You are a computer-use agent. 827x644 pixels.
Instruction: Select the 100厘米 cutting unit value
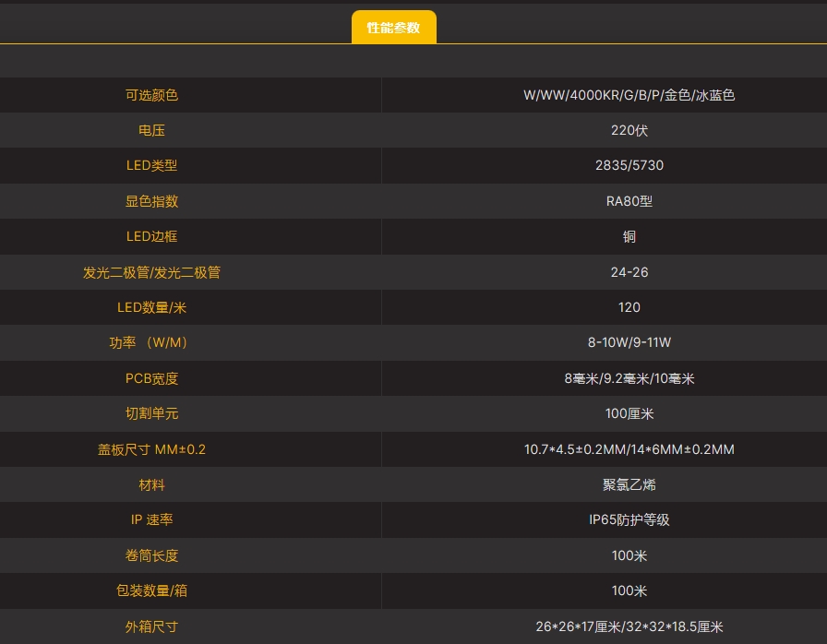[629, 413]
